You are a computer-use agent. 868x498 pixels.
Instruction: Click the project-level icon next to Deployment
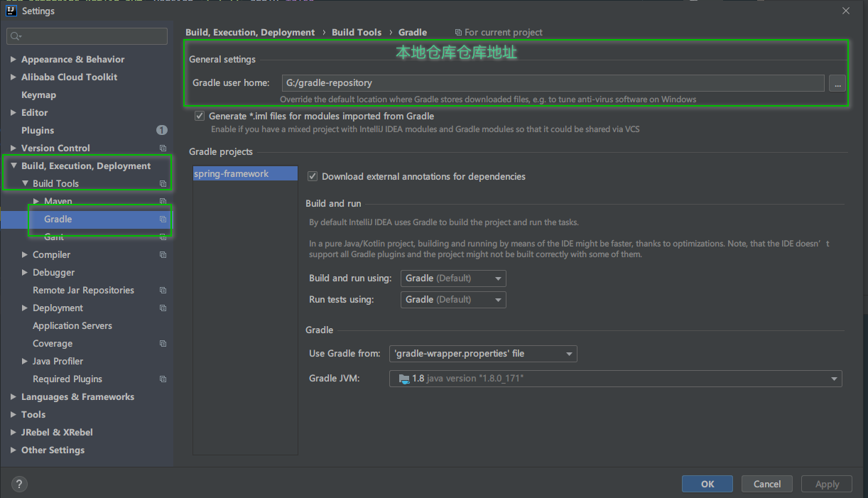coord(163,308)
